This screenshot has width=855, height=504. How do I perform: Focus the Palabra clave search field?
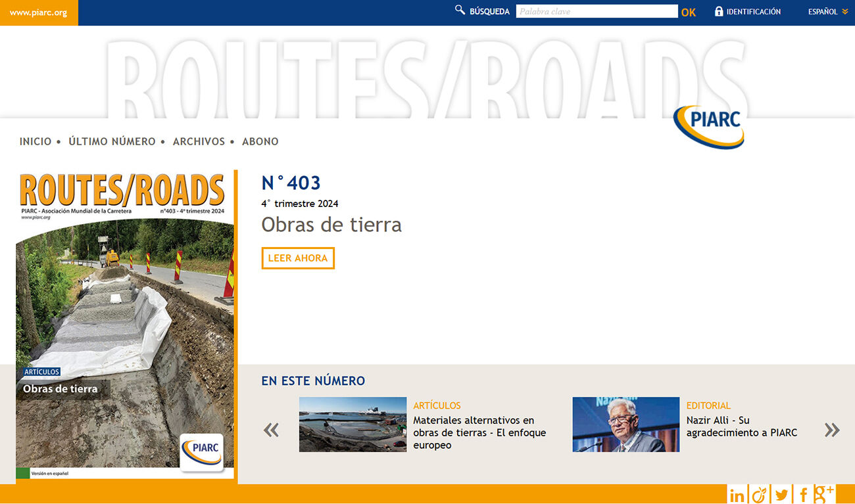597,11
